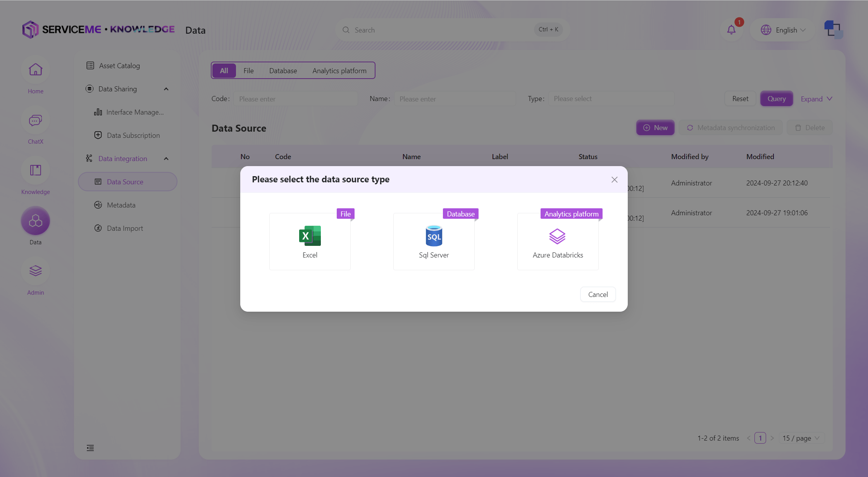Open the Data module icon
The width and height of the screenshot is (868, 477).
point(36,221)
